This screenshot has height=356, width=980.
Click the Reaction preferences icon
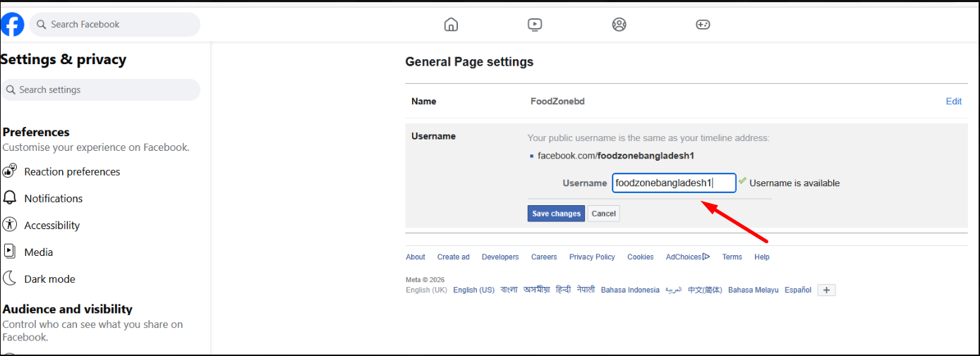(x=10, y=171)
